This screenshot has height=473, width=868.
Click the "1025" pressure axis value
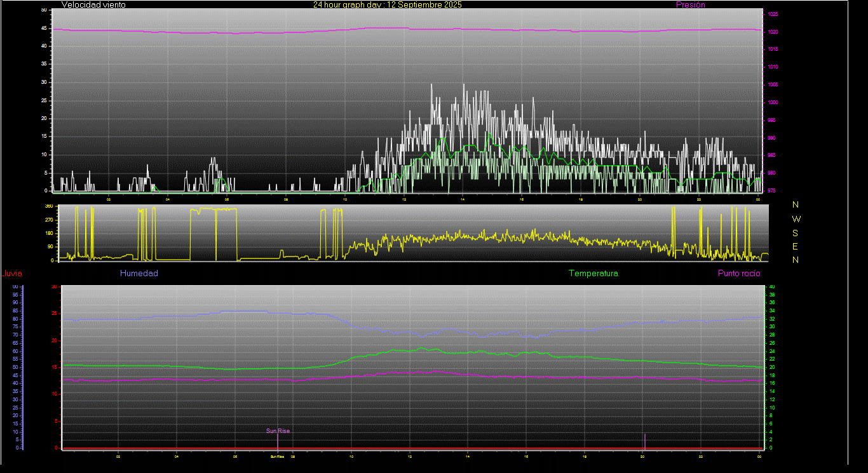pyautogui.click(x=773, y=14)
